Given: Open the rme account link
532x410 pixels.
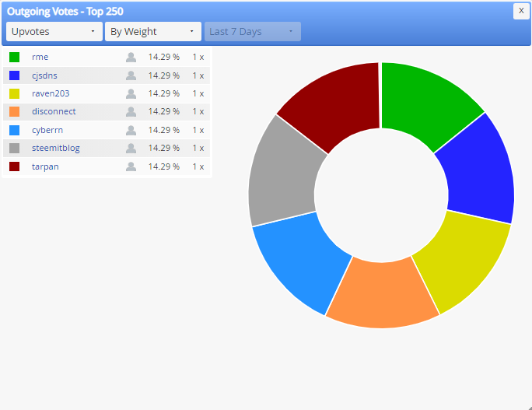Looking at the screenshot, I should tap(40, 57).
